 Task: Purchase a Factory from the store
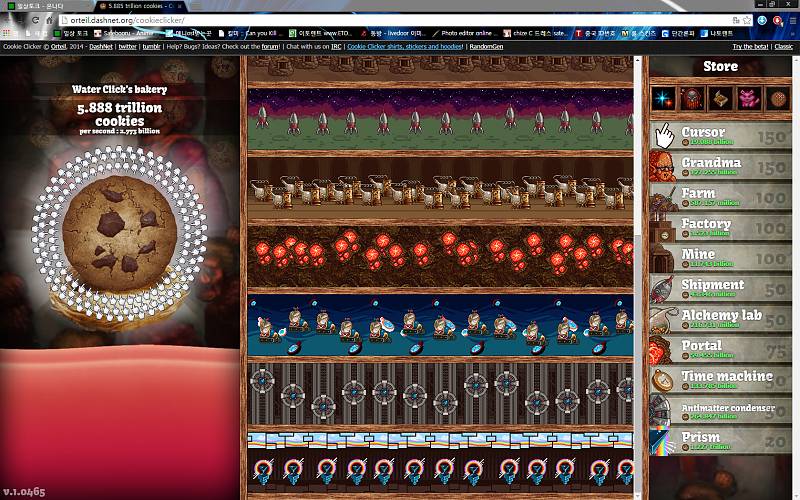click(720, 228)
